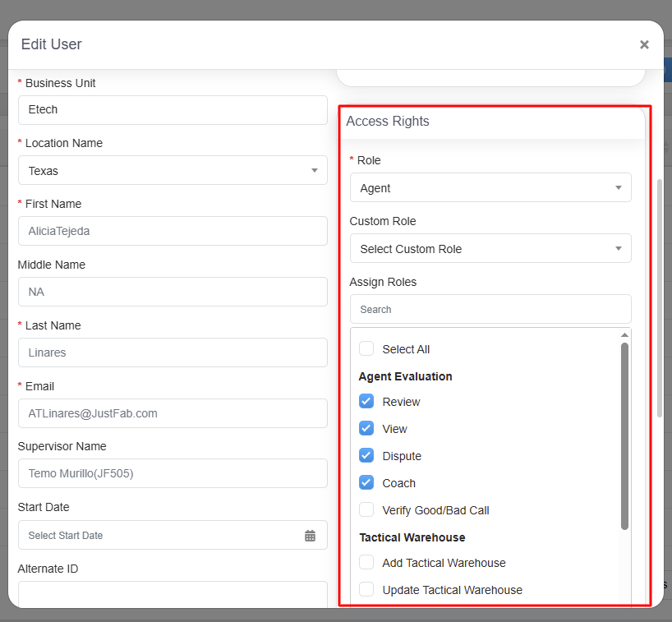Open the Select Custom Role dropdown

coord(490,249)
